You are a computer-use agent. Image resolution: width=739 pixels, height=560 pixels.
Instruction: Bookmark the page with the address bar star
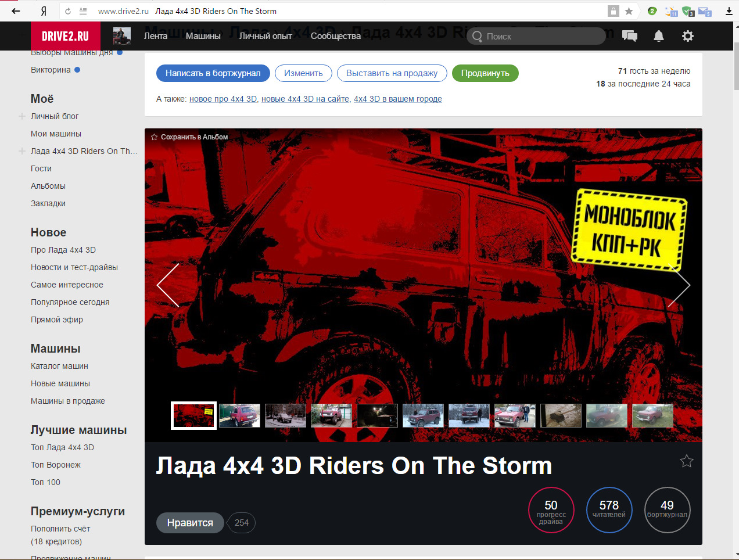(629, 11)
